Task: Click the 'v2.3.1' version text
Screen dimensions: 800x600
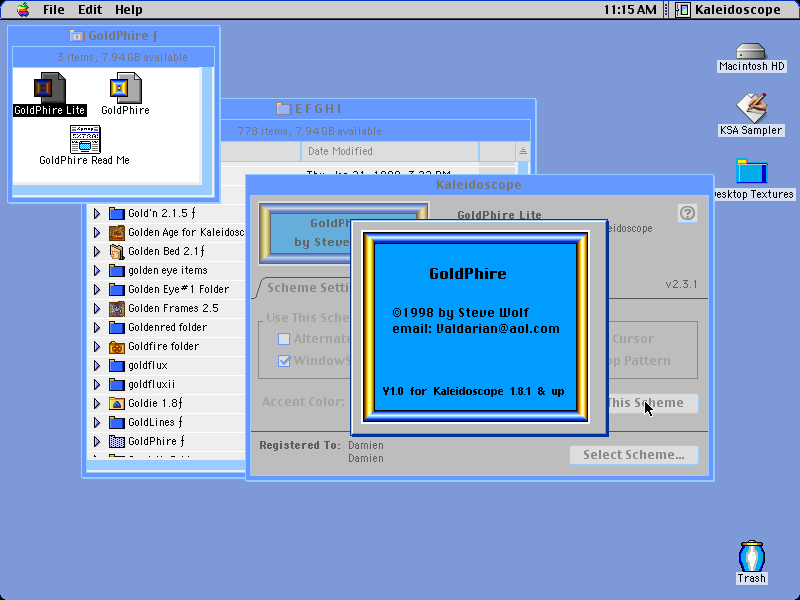Action: pyautogui.click(x=681, y=284)
